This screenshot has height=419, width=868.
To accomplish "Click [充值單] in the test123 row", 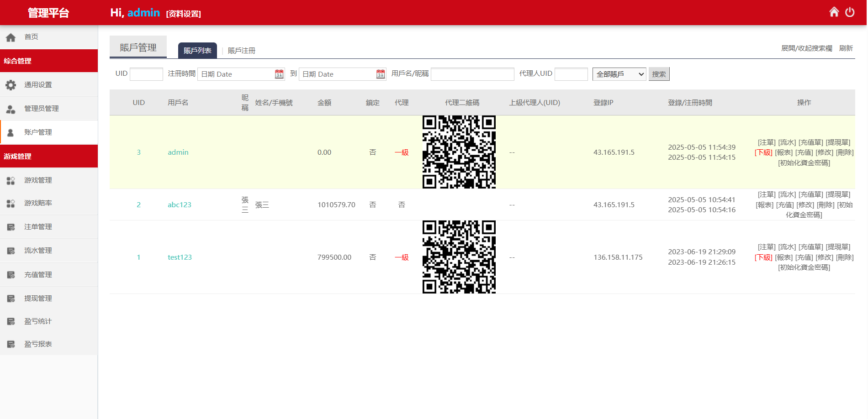I will (811, 247).
